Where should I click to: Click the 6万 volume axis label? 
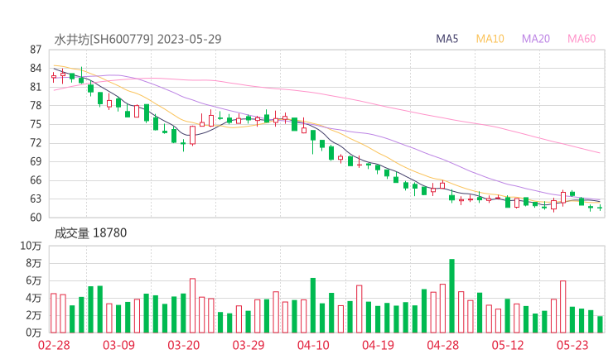click(x=34, y=280)
